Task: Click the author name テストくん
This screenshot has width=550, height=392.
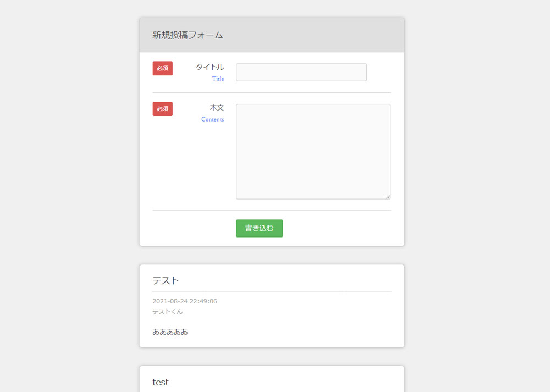Action: pos(167,312)
